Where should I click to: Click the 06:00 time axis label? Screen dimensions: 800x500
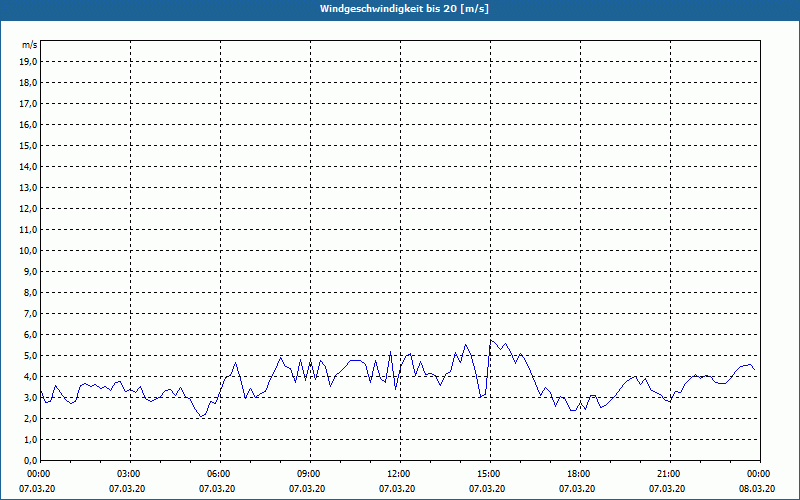[x=220, y=474]
